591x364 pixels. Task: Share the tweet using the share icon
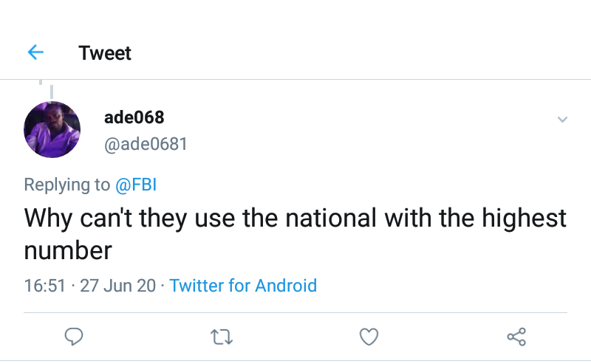[516, 337]
